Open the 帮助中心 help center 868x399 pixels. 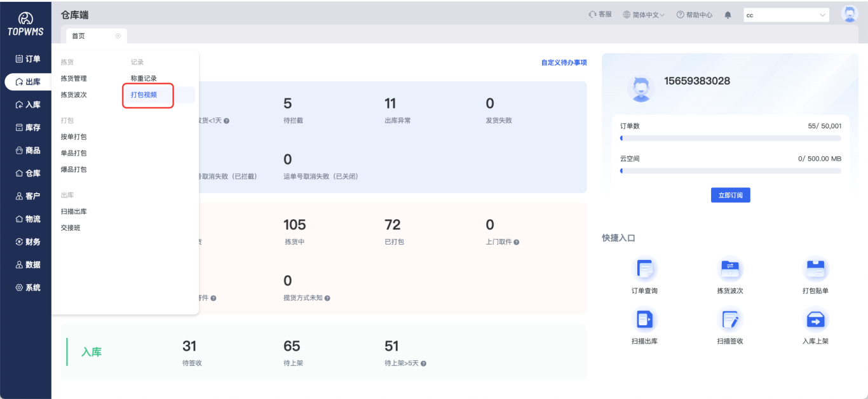click(695, 15)
